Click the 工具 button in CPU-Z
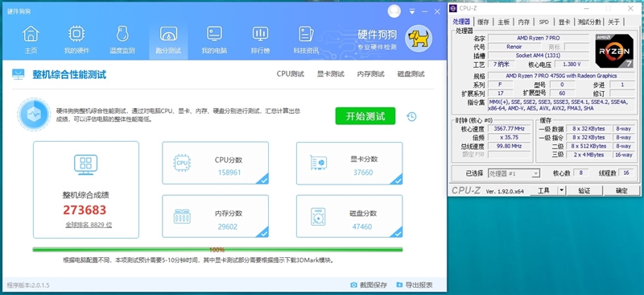644x295 pixels. pos(543,190)
